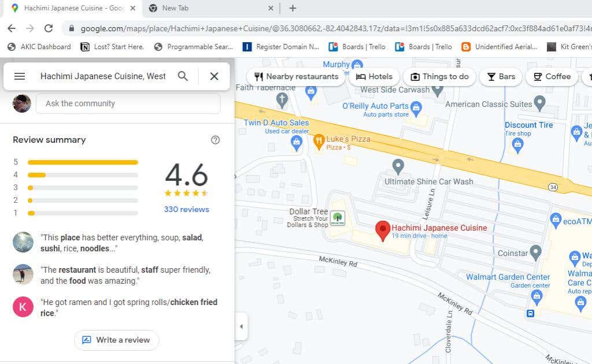Click the Hachimi Japanese Cuisine red pin
Viewport: 592px width, 364px height.
coord(382,231)
